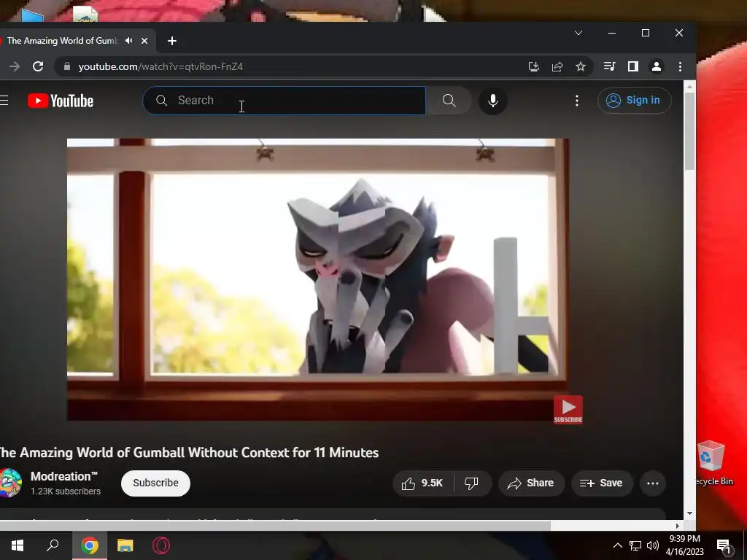747x560 pixels.
Task: Click the YouTube logo to go home
Action: click(x=61, y=101)
